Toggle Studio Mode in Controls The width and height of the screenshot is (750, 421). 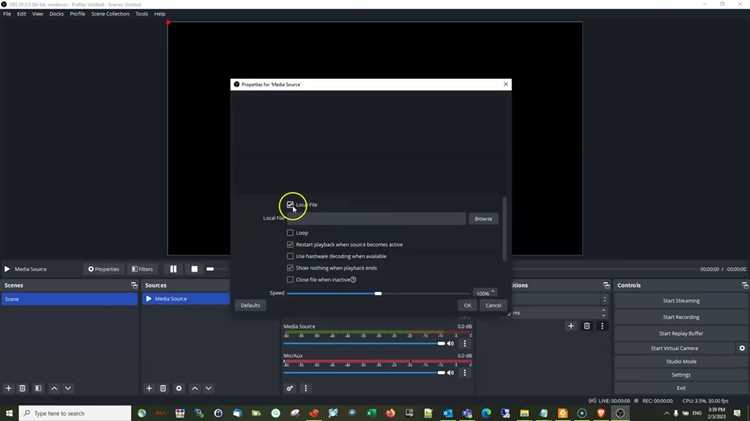point(681,362)
